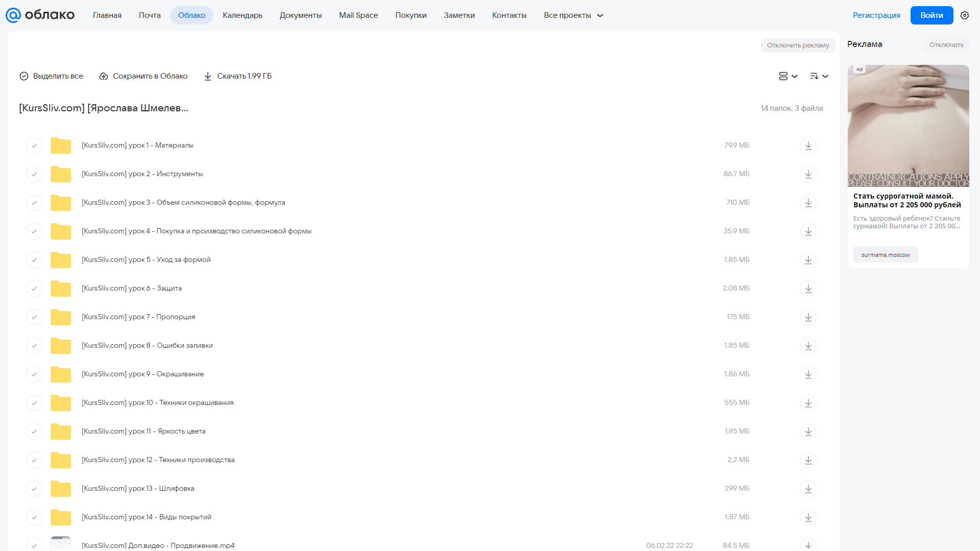Click download icon for урок 7 - Пропорция
The width and height of the screenshot is (980, 551).
808,317
